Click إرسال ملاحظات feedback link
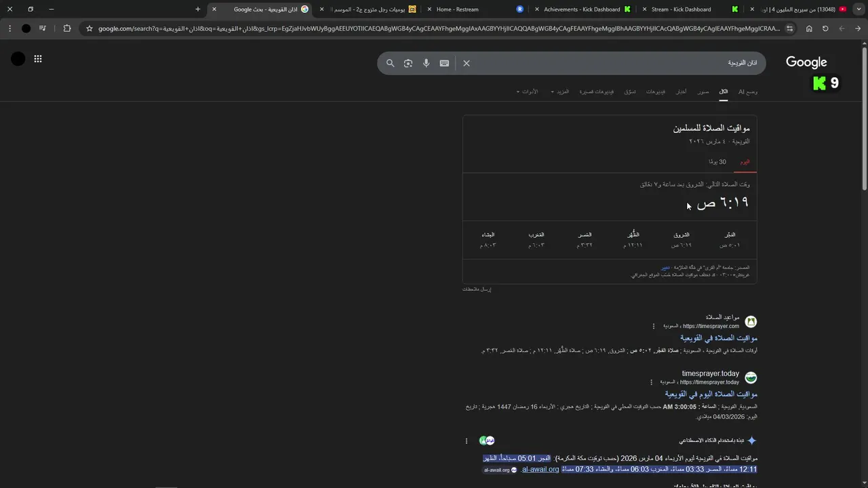The height and width of the screenshot is (488, 868). pos(477,289)
